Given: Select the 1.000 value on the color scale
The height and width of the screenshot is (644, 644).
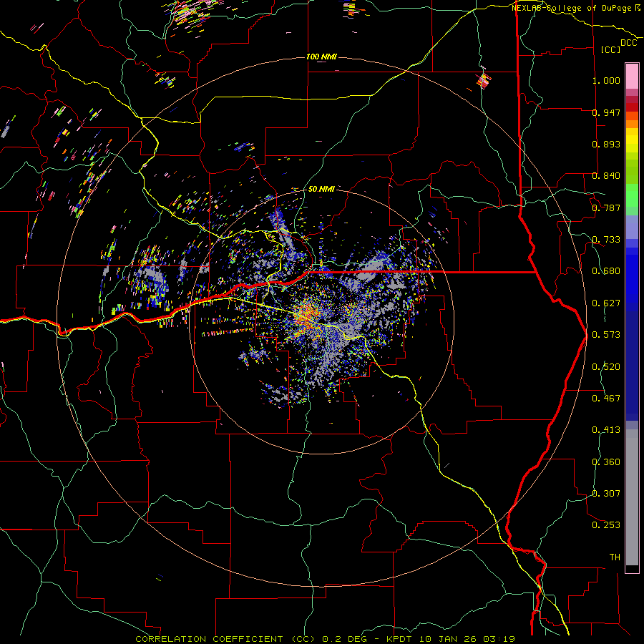Looking at the screenshot, I should [x=606, y=80].
